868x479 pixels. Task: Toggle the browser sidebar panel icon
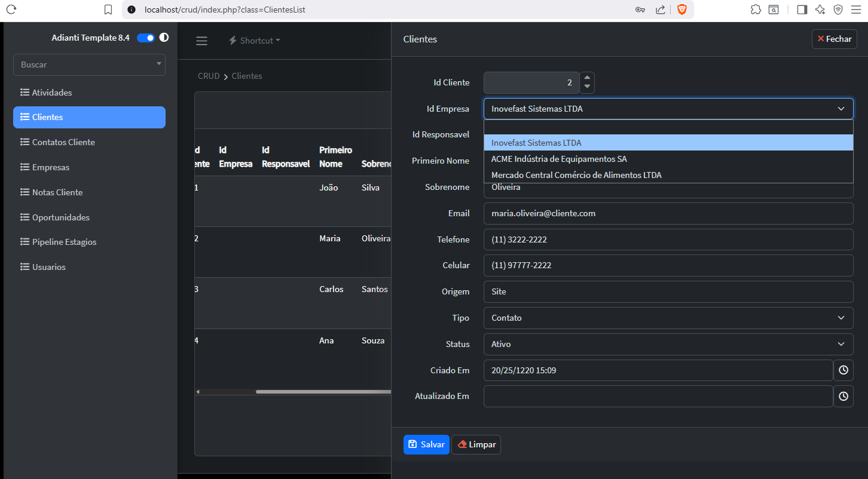coord(802,10)
